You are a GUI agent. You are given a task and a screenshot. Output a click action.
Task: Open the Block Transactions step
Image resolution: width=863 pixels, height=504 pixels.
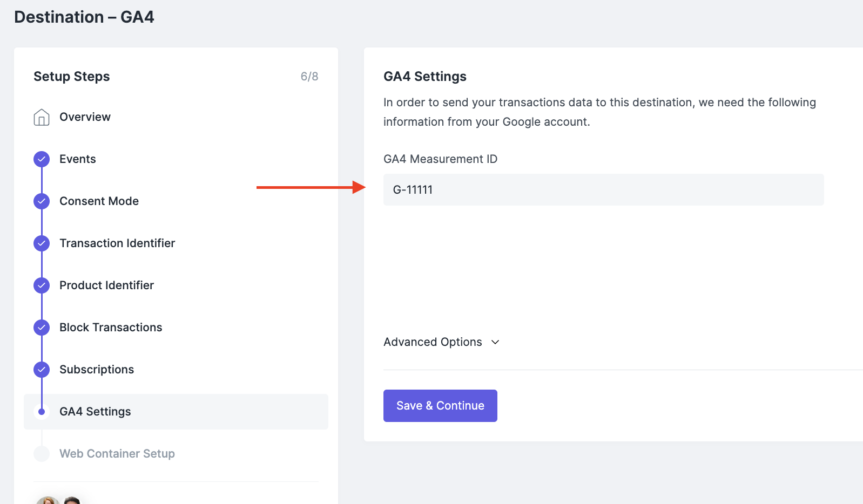tap(111, 328)
